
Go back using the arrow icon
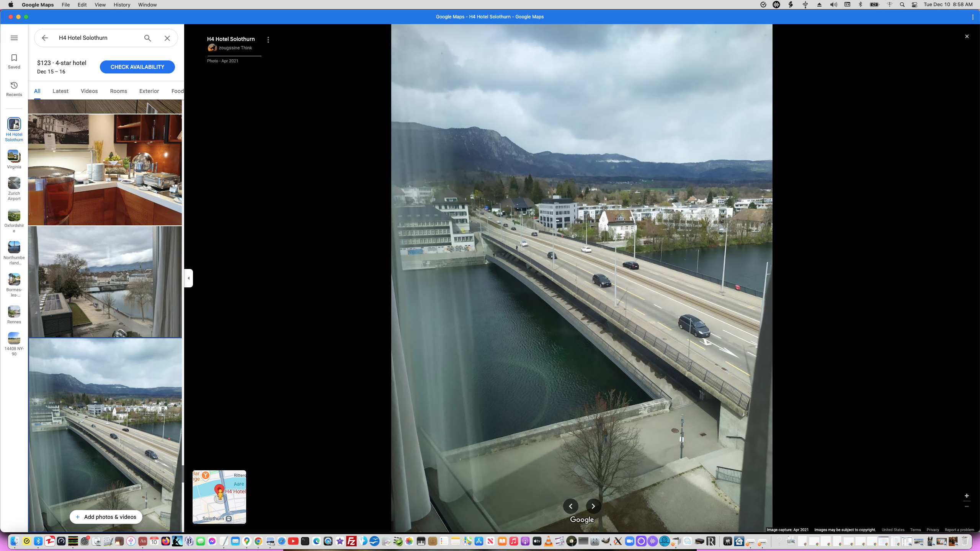(45, 38)
